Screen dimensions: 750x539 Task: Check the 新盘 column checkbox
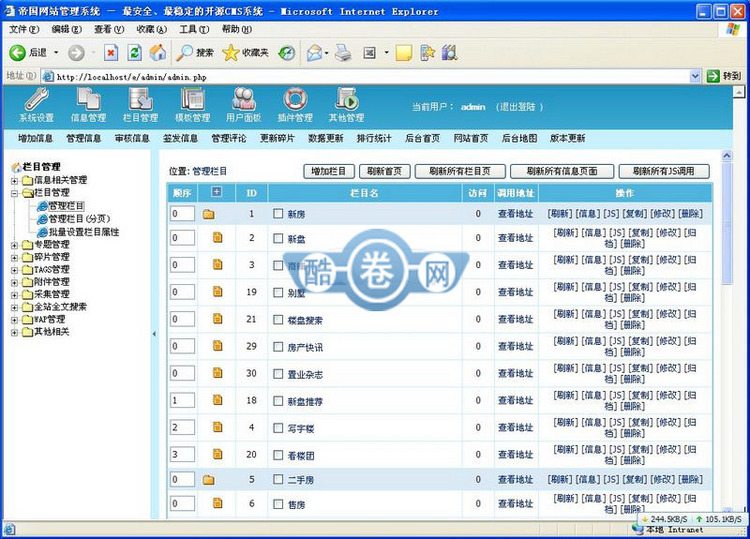coord(278,238)
